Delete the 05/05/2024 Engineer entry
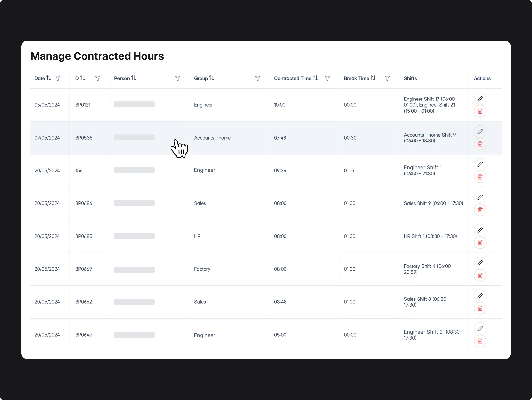The height and width of the screenshot is (400, 532). [480, 111]
